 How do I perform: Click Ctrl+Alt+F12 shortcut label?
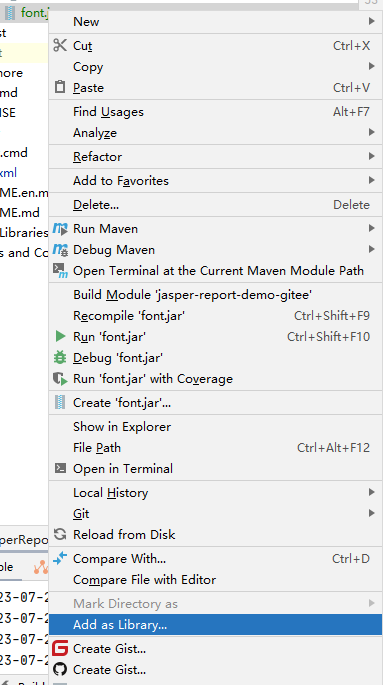pyautogui.click(x=333, y=447)
